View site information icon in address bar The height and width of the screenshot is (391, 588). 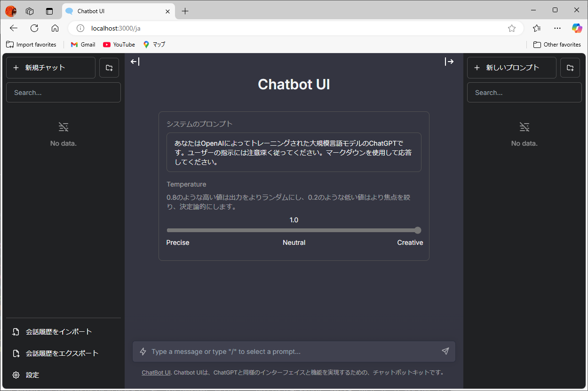click(x=80, y=28)
